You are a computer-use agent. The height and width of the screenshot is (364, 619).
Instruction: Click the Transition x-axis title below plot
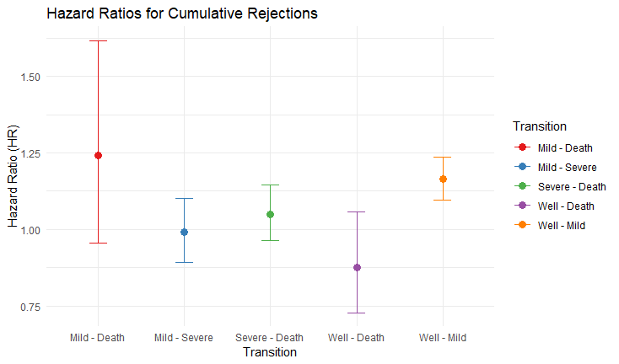coord(269,353)
